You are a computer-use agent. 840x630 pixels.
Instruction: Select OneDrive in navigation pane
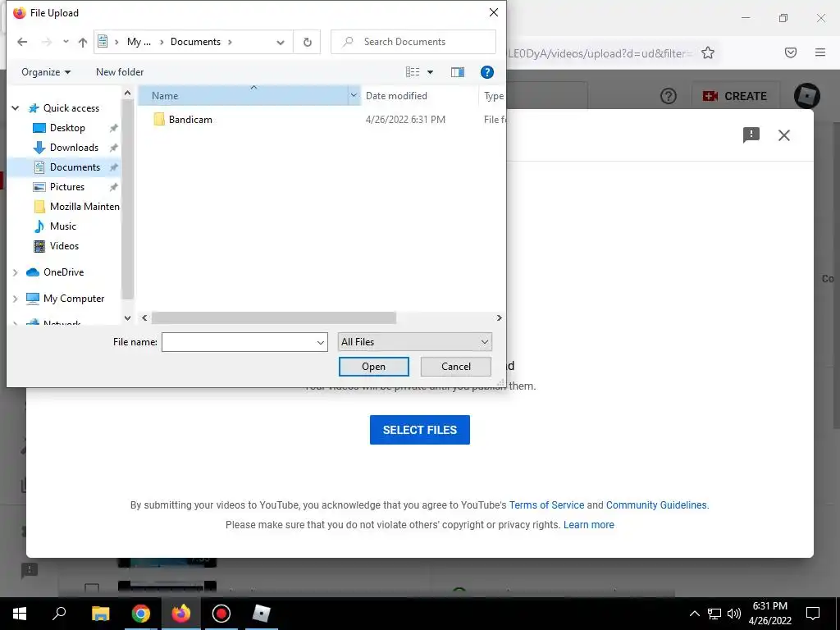coord(63,272)
